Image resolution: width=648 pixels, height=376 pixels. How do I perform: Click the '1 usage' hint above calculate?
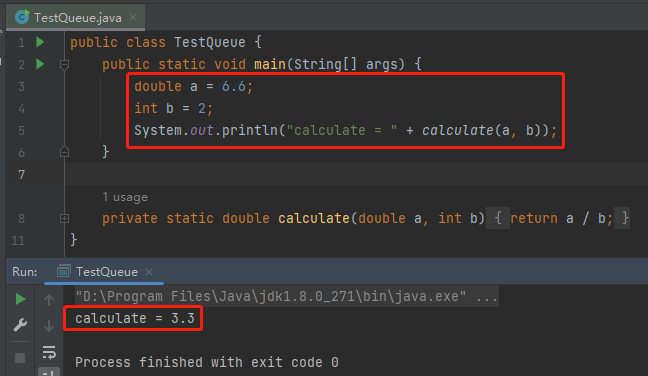point(125,197)
